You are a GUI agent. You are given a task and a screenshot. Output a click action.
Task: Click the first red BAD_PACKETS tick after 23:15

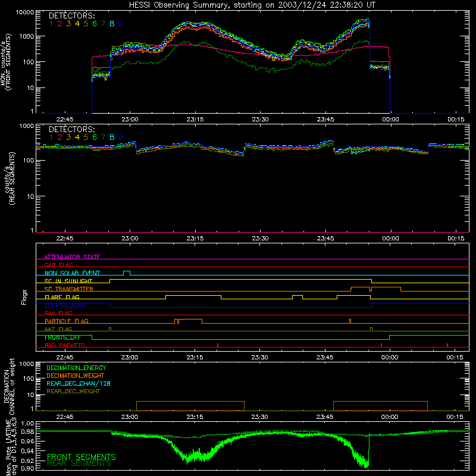(218, 345)
